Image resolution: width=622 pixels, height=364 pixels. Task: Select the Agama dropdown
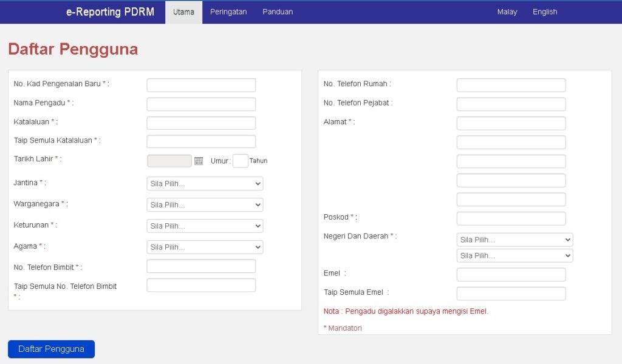pyautogui.click(x=205, y=248)
